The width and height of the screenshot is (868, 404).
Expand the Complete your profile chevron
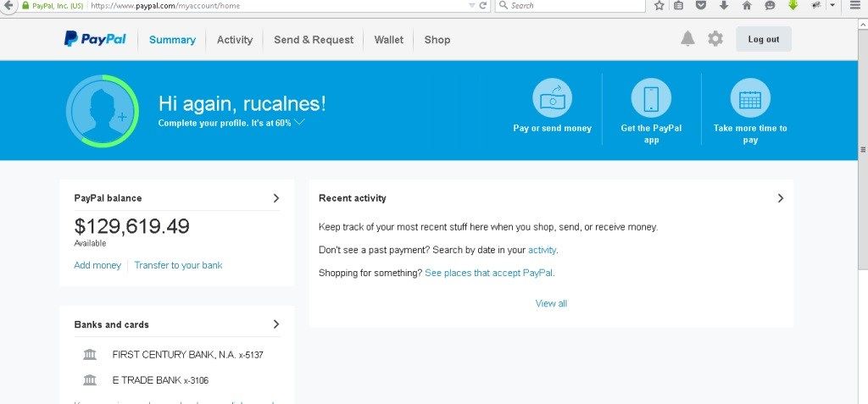click(299, 122)
